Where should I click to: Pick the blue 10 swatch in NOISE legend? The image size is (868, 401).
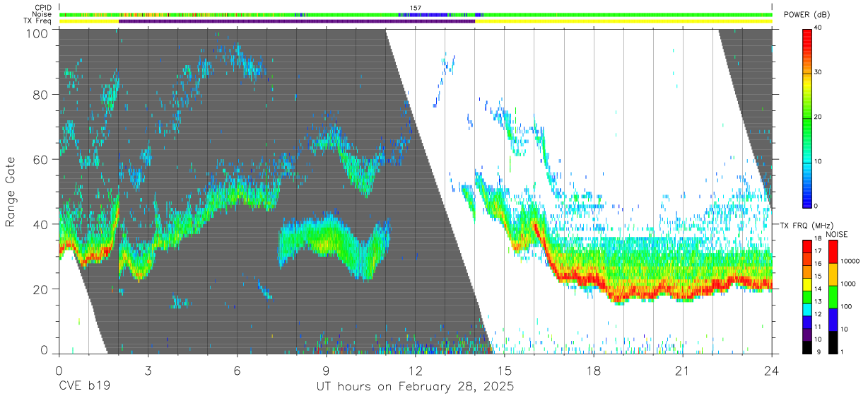click(833, 318)
